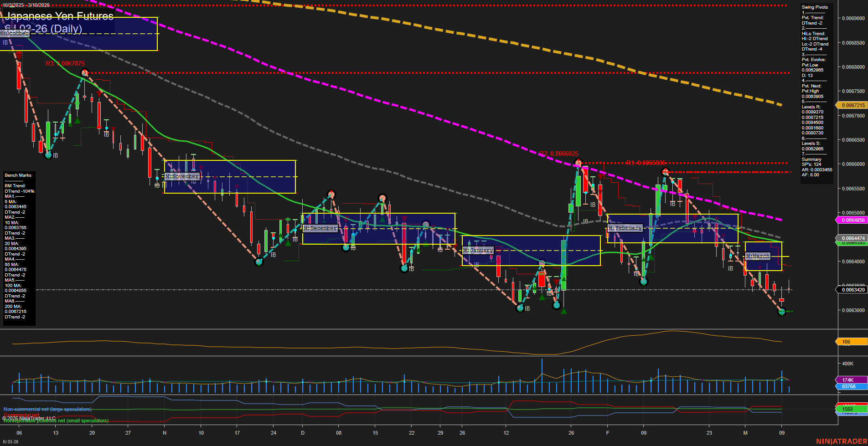The image size is (868, 446).
Task: Select the 6J 03-26 chart tab
Action: pyautogui.click(x=10, y=441)
